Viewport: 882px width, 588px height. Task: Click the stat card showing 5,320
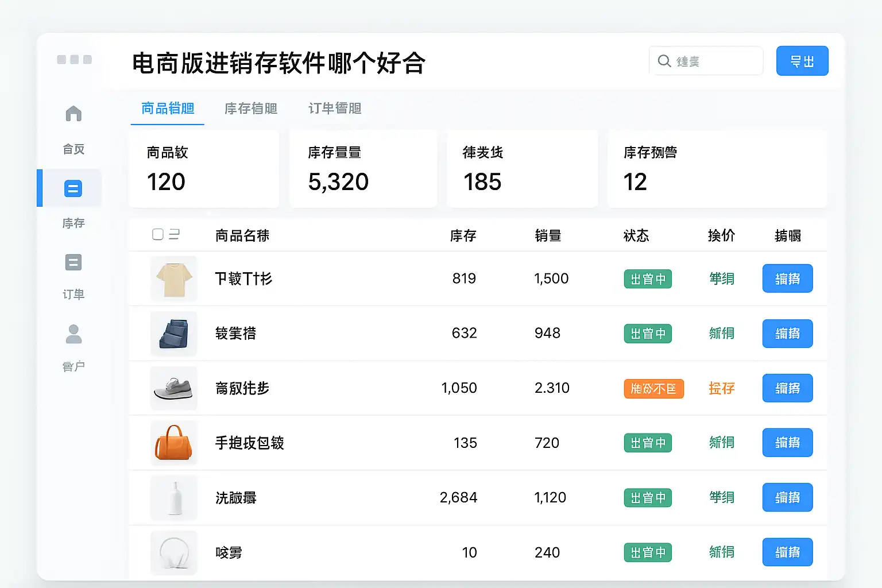tap(363, 169)
